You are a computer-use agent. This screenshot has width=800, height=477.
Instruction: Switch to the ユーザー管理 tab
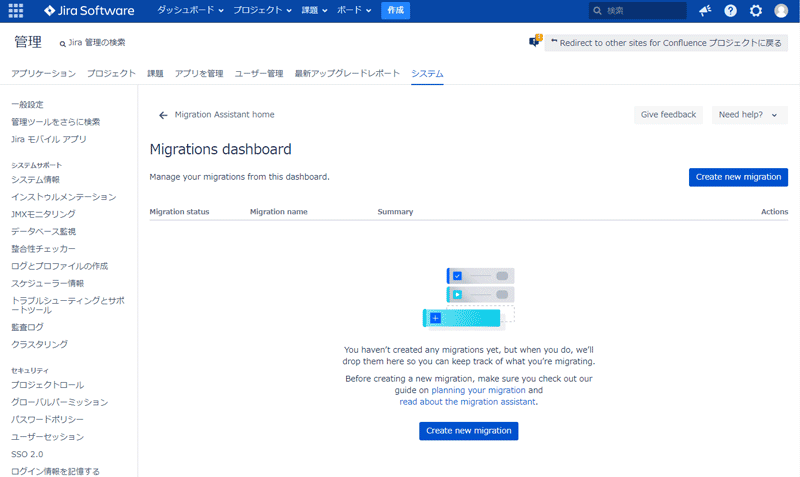[259, 74]
